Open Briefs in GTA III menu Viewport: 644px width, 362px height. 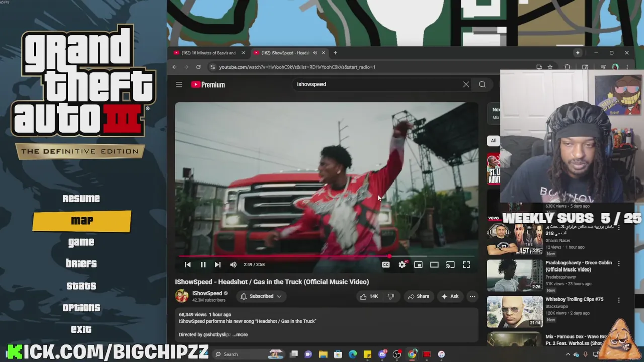click(x=81, y=264)
